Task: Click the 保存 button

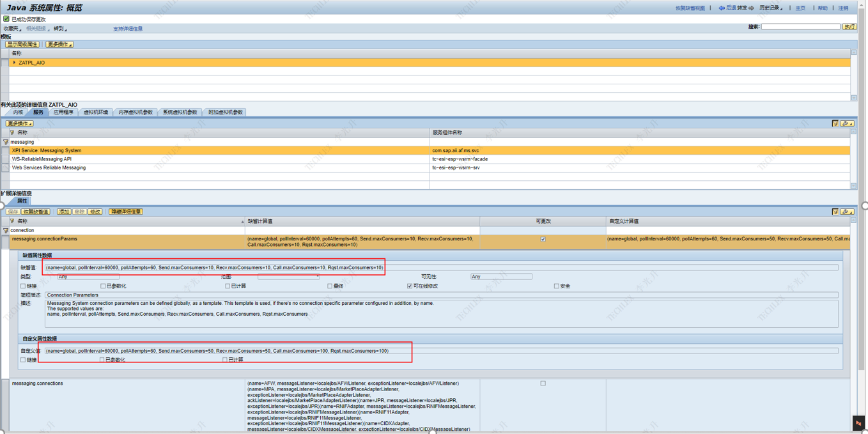Action: [x=13, y=212]
